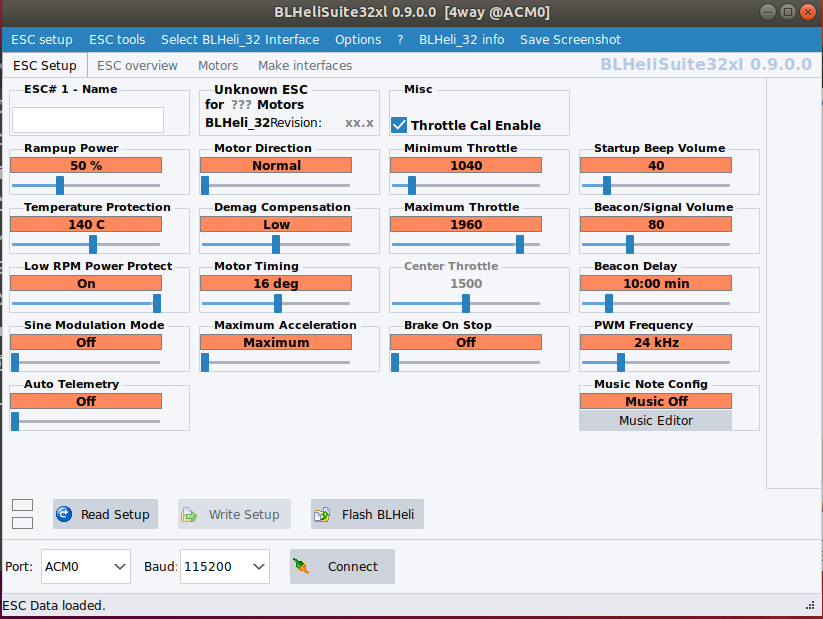The width and height of the screenshot is (823, 619).
Task: Click the Motor Direction Normal value
Action: (x=276, y=165)
